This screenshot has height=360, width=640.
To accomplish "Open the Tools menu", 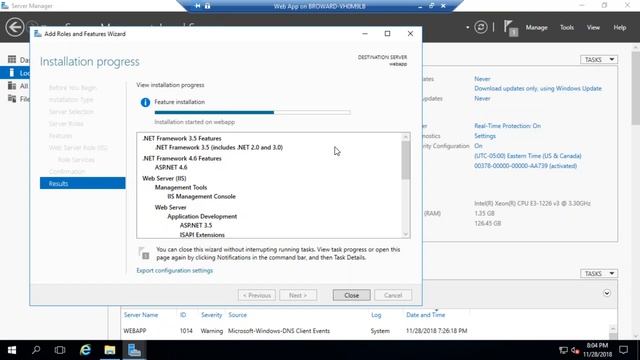I will point(567,27).
